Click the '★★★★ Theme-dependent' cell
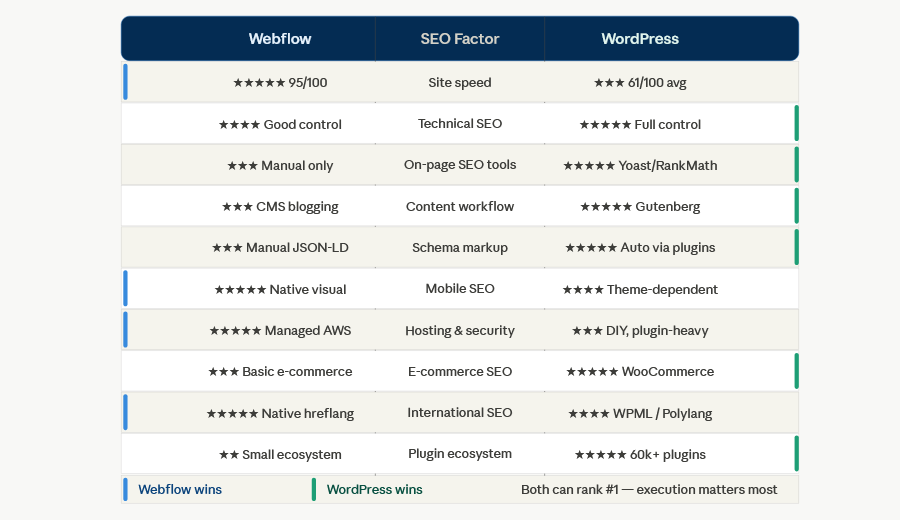The height and width of the screenshot is (520, 900). point(640,289)
